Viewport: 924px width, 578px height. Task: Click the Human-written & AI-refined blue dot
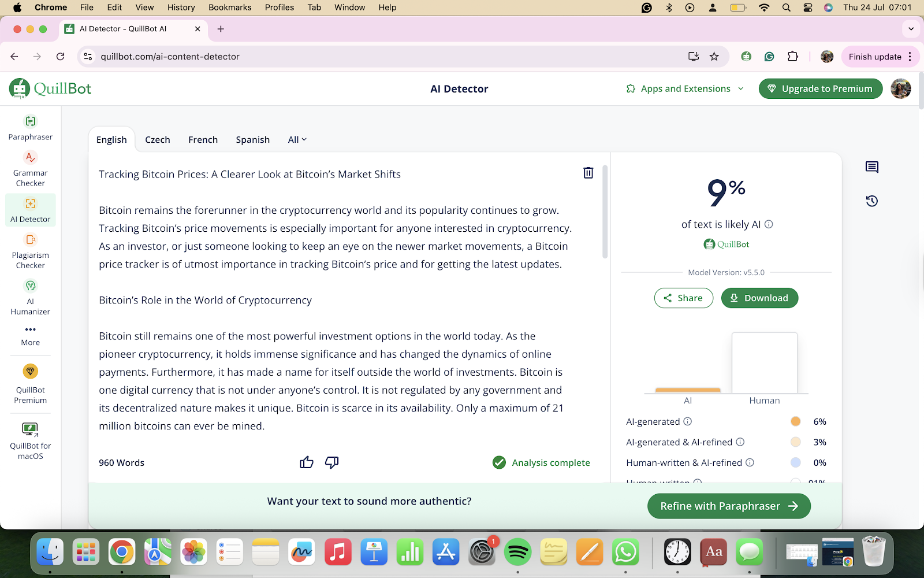coord(795,462)
